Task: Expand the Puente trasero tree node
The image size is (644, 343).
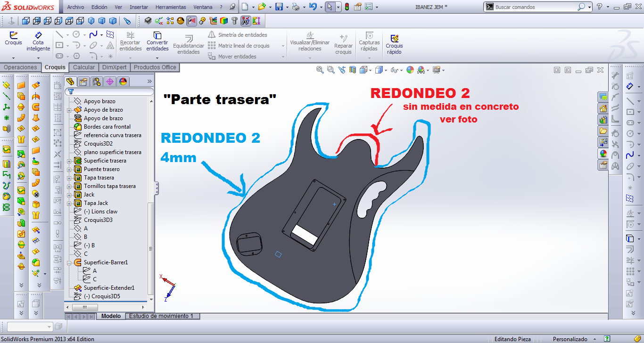Action: coord(69,170)
